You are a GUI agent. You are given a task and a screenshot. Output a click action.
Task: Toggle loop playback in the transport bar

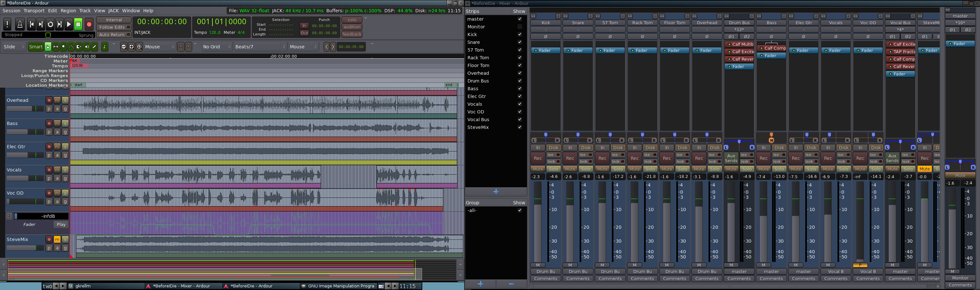[50, 24]
